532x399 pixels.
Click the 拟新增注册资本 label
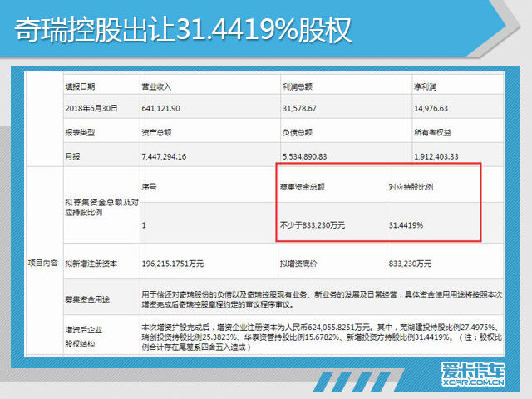tap(91, 264)
